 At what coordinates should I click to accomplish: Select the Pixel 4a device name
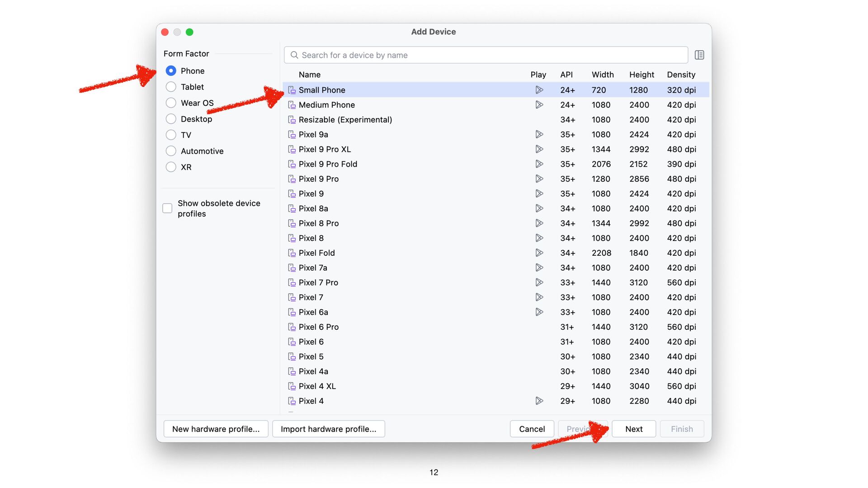pyautogui.click(x=313, y=371)
